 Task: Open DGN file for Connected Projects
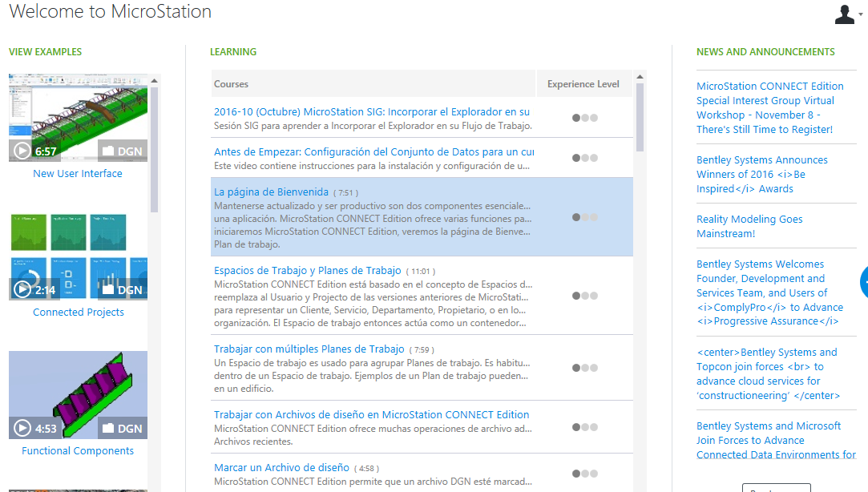[x=123, y=289]
